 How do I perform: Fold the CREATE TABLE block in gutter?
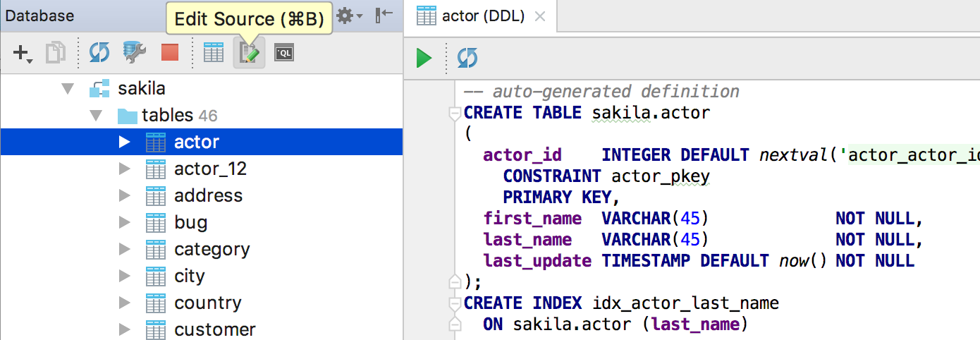click(x=455, y=114)
